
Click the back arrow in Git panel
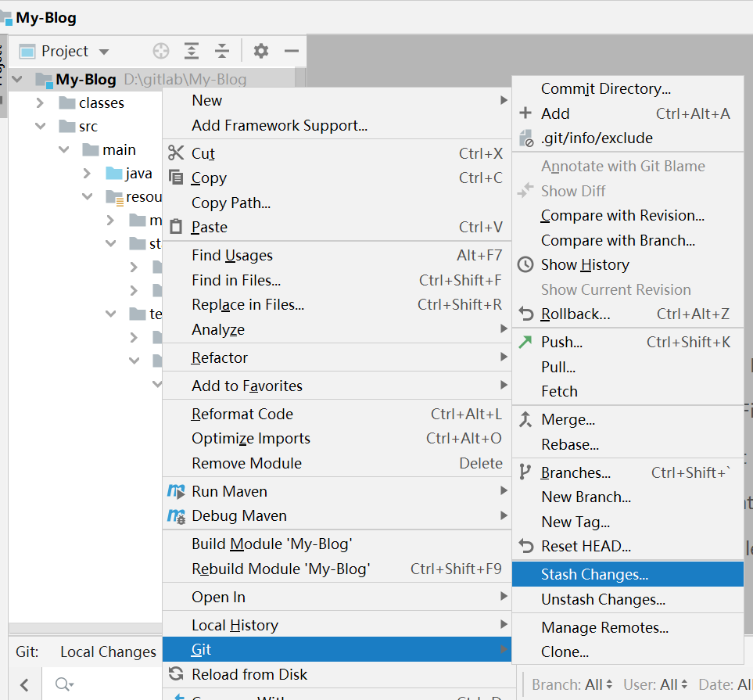pyautogui.click(x=24, y=685)
